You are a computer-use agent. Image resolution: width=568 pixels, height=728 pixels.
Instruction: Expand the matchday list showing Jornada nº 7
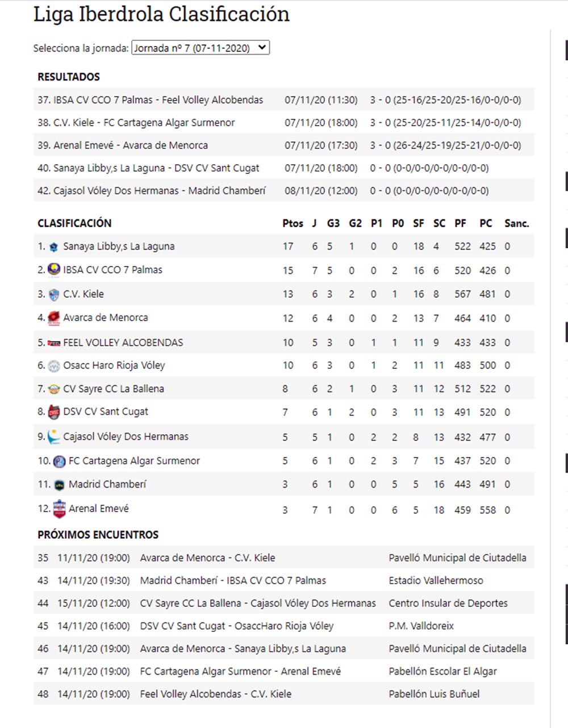(199, 48)
